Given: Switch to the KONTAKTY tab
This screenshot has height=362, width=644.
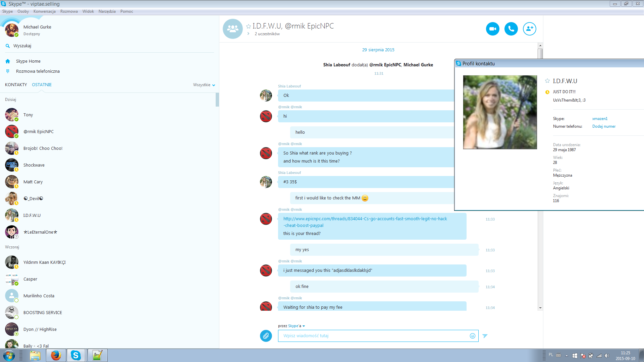Looking at the screenshot, I should [16, 85].
